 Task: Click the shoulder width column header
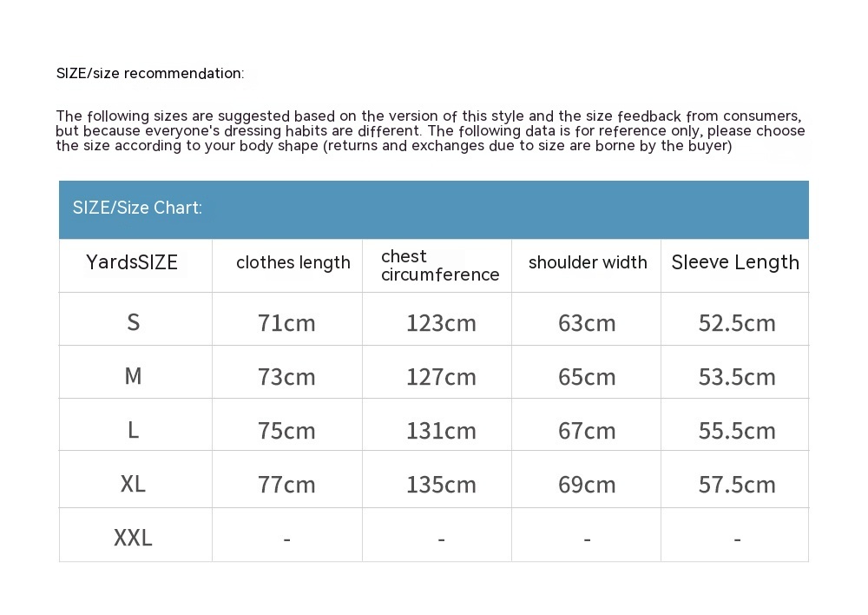pyautogui.click(x=588, y=263)
